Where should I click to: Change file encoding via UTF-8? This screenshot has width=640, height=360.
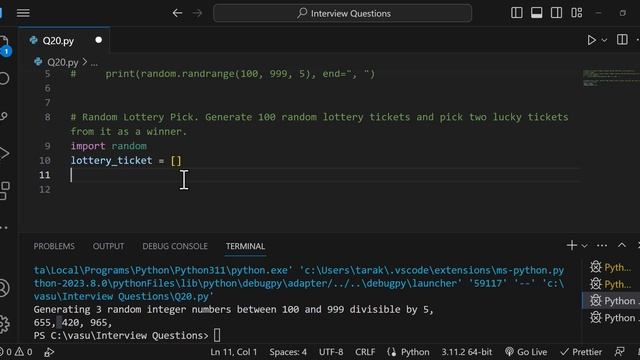pos(331,352)
